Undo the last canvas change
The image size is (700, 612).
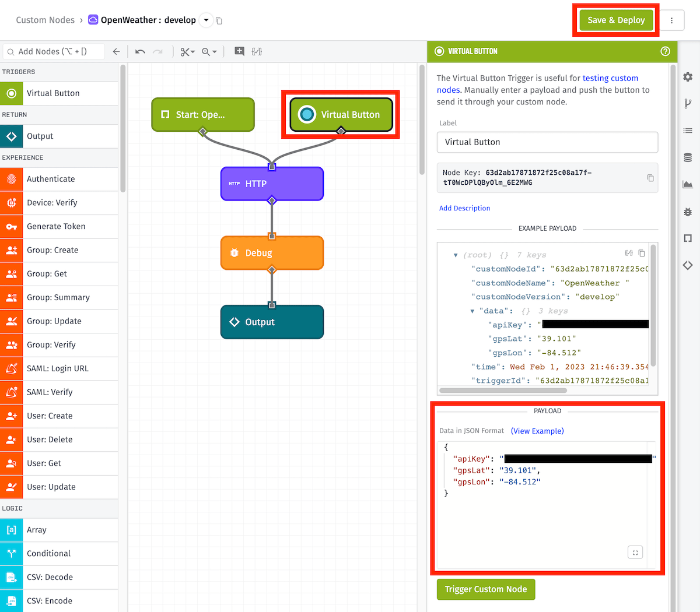pos(140,51)
